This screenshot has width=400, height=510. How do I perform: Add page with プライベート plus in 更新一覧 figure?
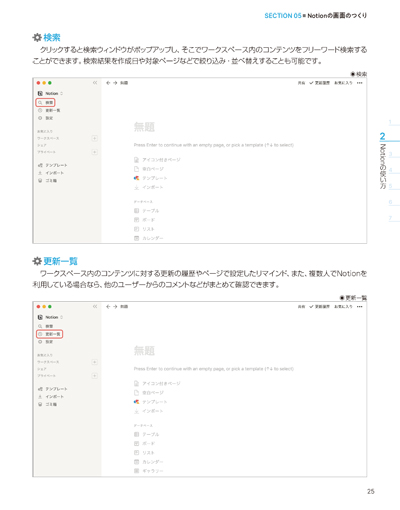(x=95, y=376)
